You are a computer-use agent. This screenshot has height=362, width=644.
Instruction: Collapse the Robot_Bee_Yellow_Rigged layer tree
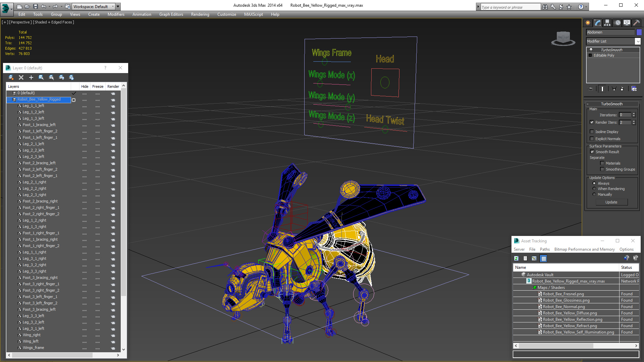pos(9,100)
